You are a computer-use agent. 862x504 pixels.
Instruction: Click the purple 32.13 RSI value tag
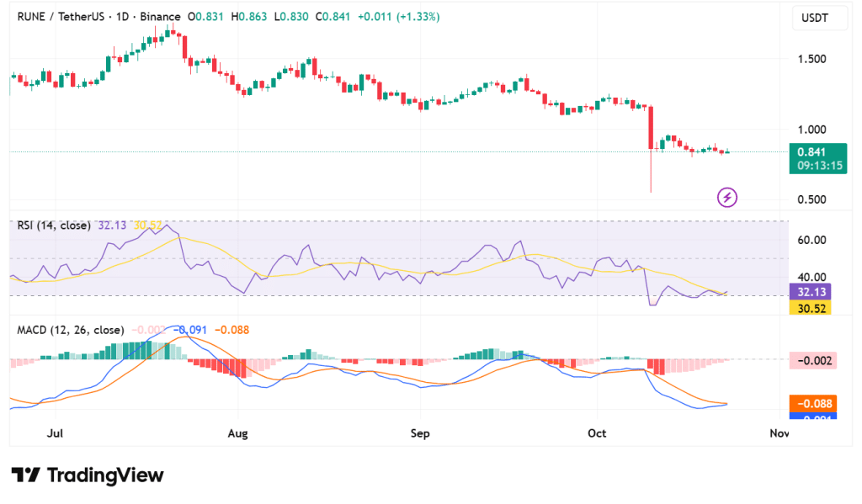point(810,291)
